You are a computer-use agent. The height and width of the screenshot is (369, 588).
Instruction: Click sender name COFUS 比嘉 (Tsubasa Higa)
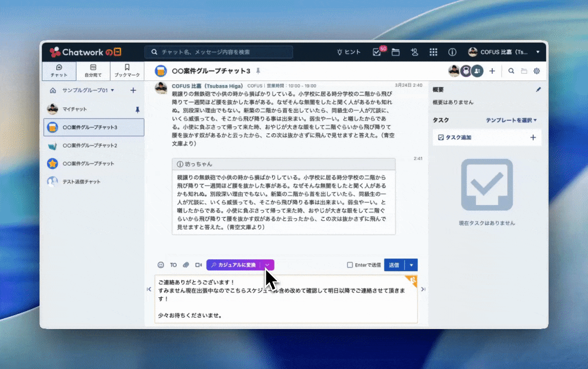pyautogui.click(x=207, y=86)
